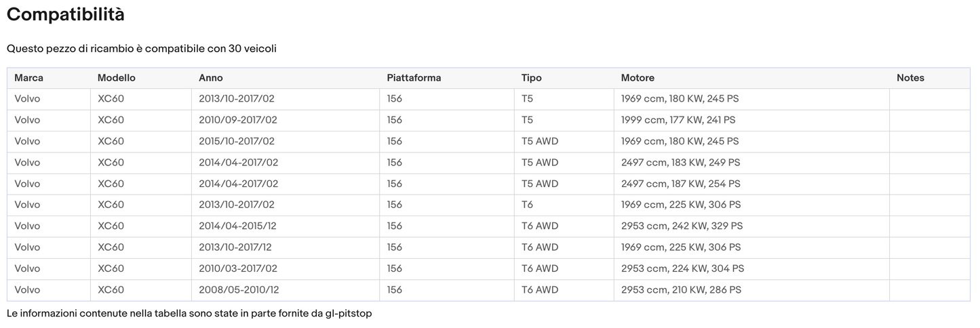980x328 pixels.
Task: Click the 2008/05-2010/12 year cell
Action: pyautogui.click(x=239, y=290)
